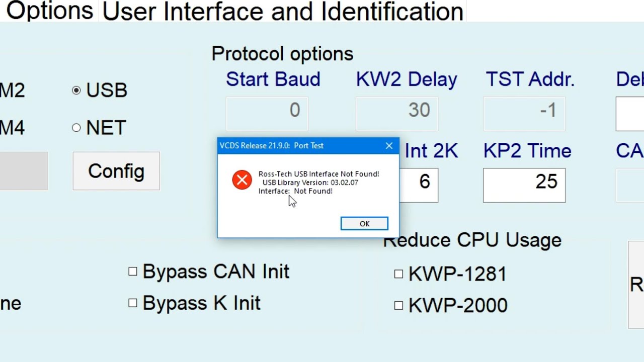Click OK in the Port Test dialog
644x362 pixels.
364,224
